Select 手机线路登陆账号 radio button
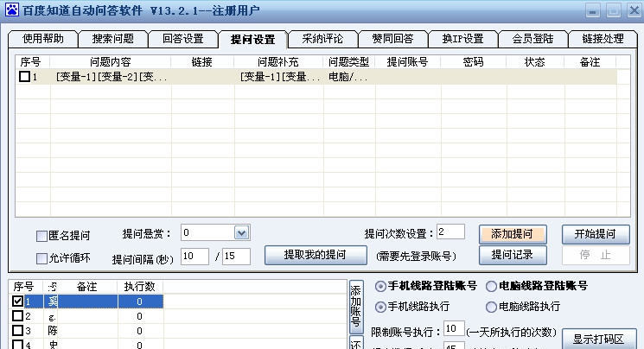Screen dimensions: 644x349 click(380, 286)
